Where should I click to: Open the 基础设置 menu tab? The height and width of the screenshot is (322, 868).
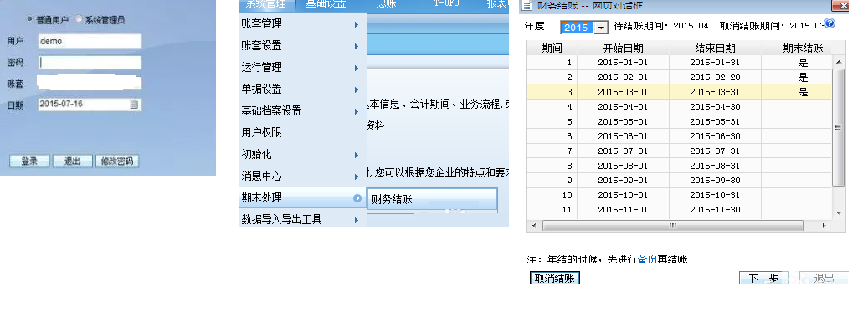click(326, 4)
